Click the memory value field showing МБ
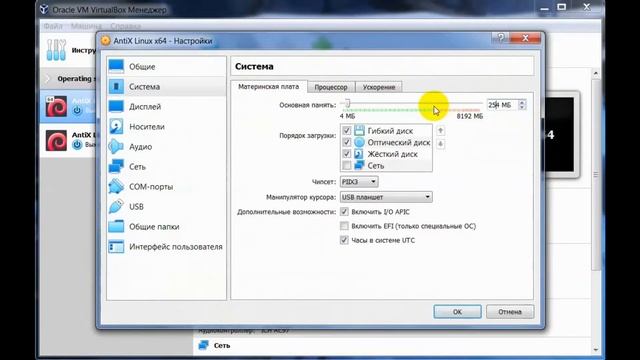This screenshot has width=640, height=360. pos(502,105)
